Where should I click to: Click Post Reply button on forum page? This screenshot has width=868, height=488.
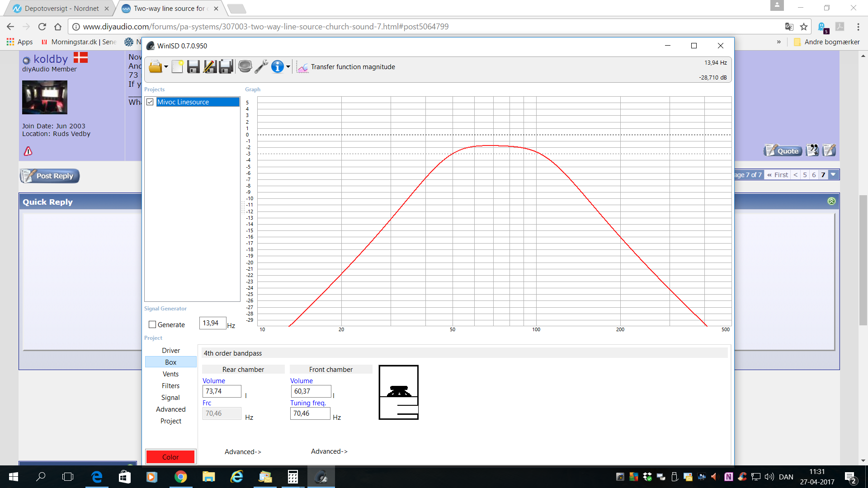click(50, 176)
